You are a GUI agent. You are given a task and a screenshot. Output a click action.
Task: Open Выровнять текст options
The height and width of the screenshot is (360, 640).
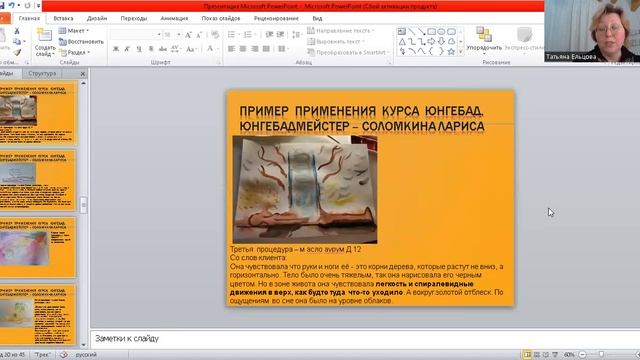click(336, 42)
